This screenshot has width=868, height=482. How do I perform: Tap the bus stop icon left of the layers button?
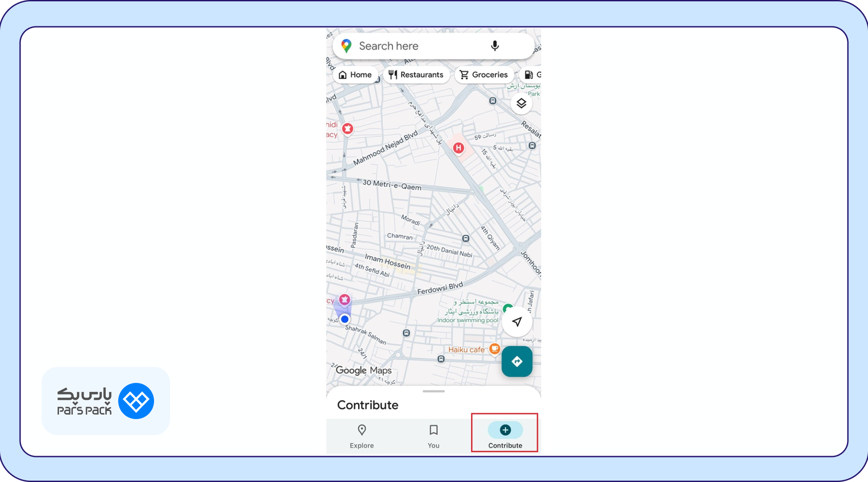pyautogui.click(x=493, y=101)
